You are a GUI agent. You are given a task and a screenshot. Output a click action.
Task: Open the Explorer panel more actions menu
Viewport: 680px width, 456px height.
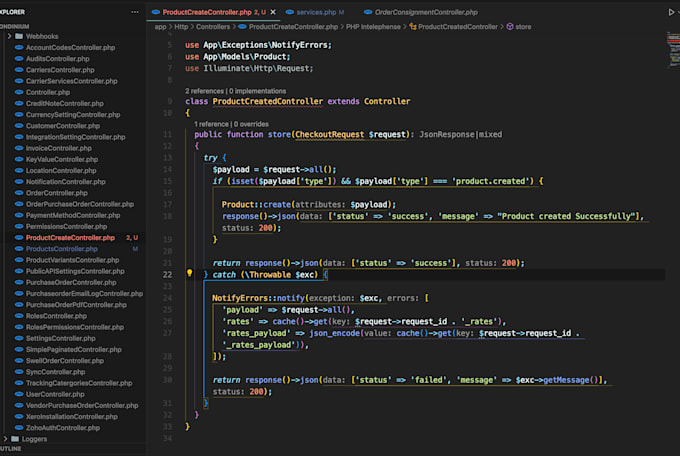click(x=135, y=12)
